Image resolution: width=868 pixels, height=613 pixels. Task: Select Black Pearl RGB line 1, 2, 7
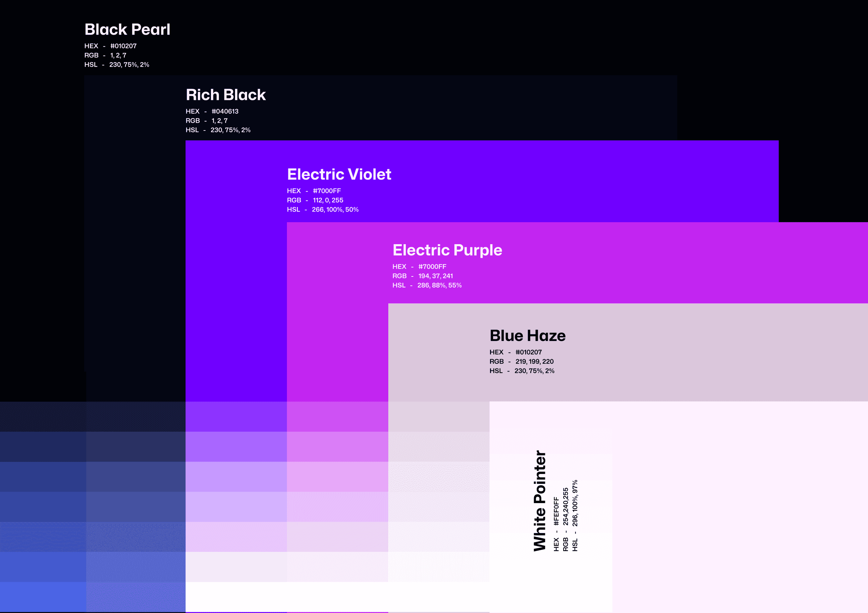(105, 55)
